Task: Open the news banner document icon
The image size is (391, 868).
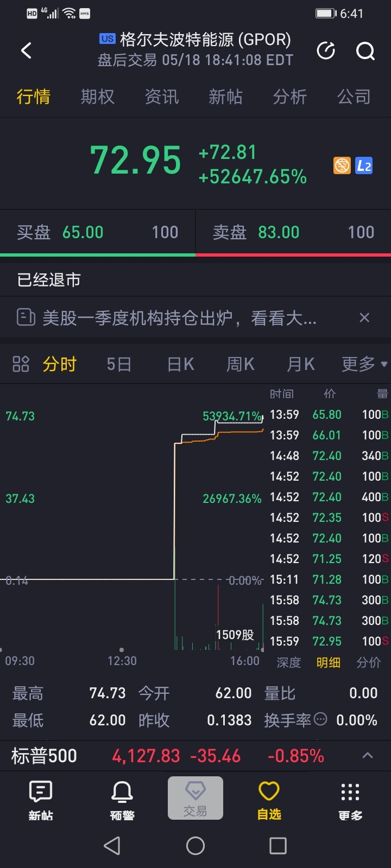Action: pyautogui.click(x=26, y=317)
